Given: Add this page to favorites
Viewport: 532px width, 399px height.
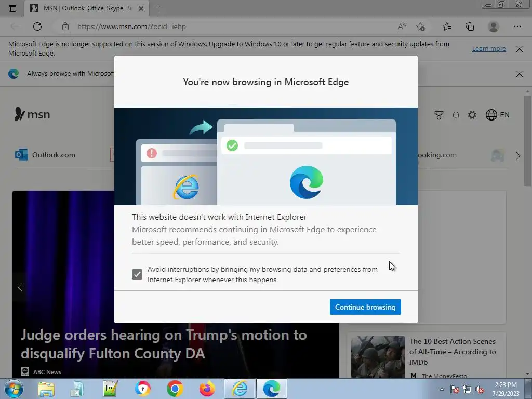Looking at the screenshot, I should tap(421, 26).
